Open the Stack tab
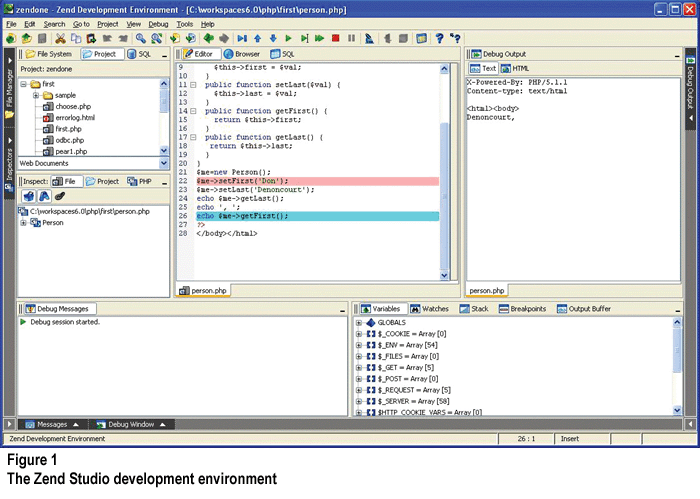700x499 pixels. 474,309
